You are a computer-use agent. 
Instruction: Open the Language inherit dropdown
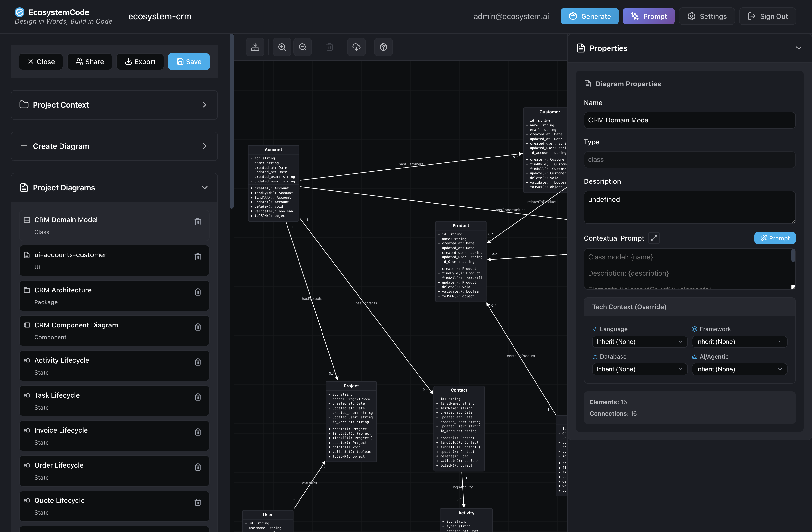pyautogui.click(x=639, y=342)
